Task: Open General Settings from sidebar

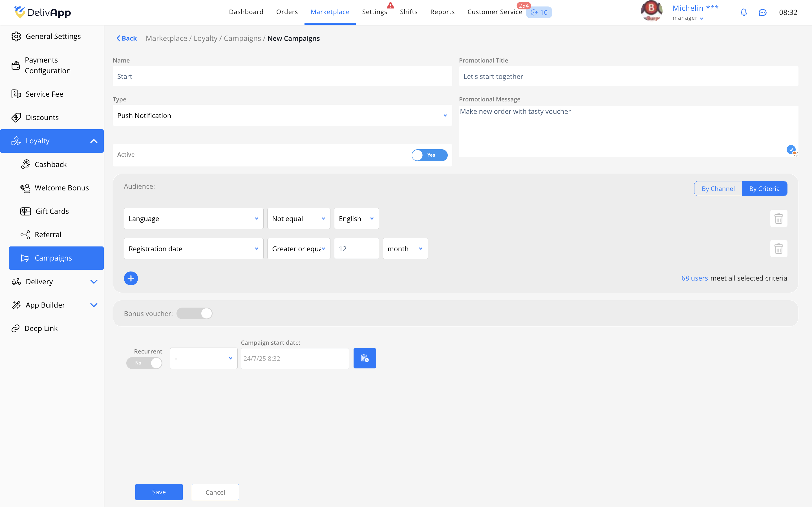Action: pyautogui.click(x=53, y=36)
